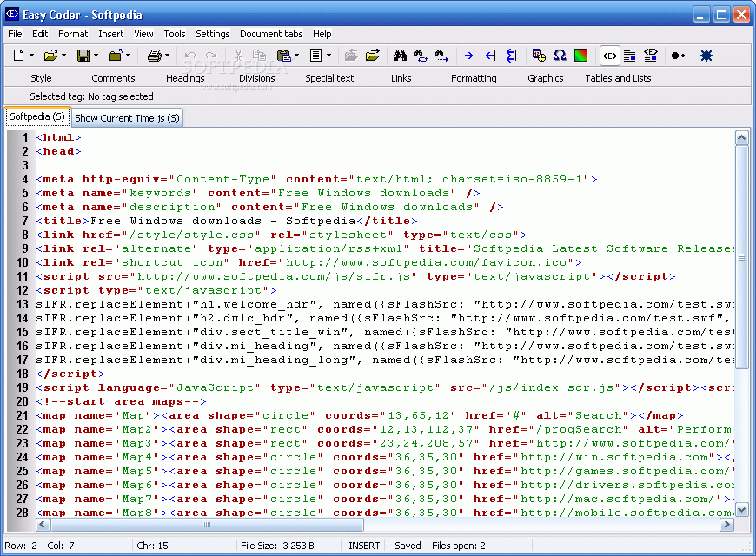Expand the New document dropdown arrow
This screenshot has width=756, height=556.
pyautogui.click(x=32, y=56)
